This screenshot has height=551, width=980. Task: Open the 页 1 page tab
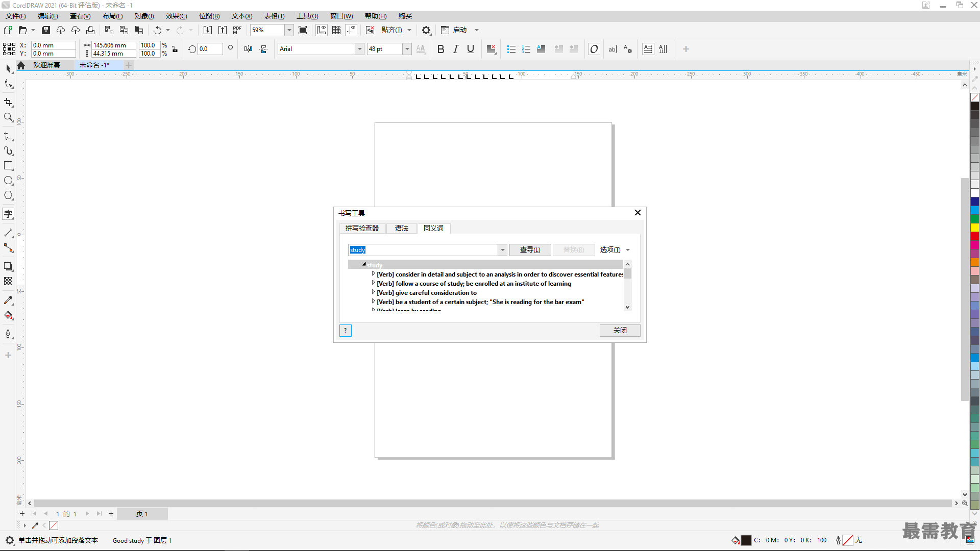142,514
